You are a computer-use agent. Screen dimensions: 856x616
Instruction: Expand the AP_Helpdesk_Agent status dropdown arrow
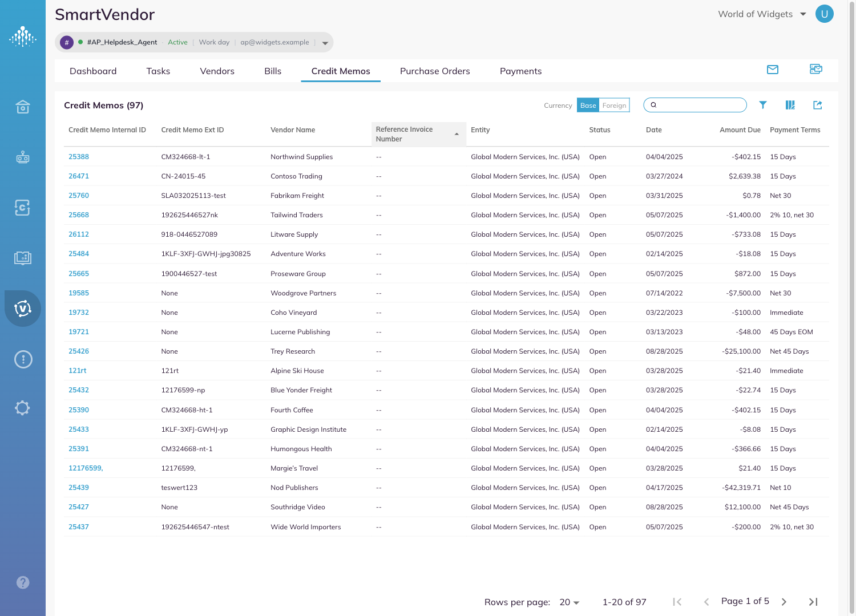[325, 43]
